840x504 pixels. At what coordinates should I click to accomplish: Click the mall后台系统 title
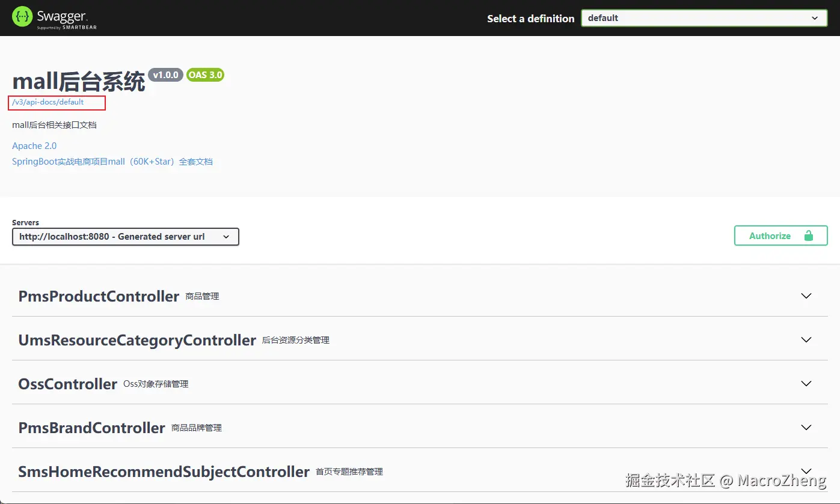coord(79,82)
